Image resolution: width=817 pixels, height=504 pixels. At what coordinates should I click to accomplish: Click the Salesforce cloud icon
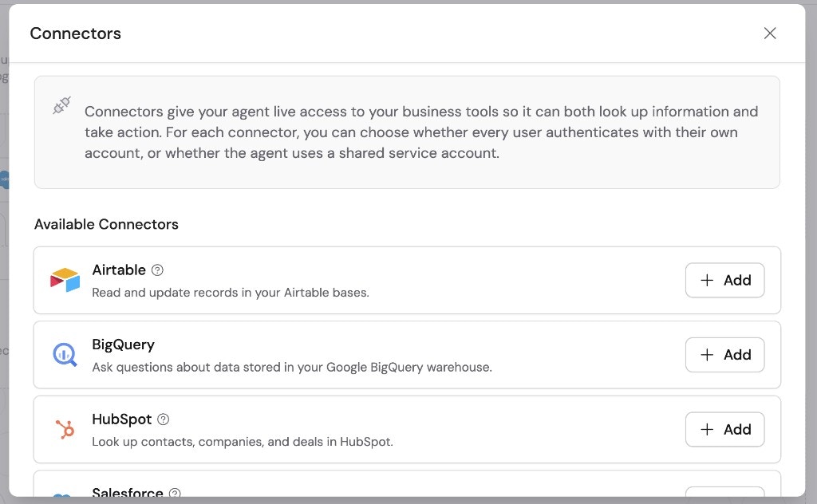pos(62,498)
